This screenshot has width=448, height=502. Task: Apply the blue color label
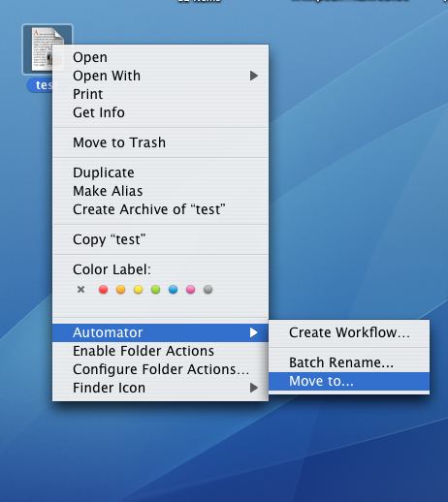pyautogui.click(x=173, y=290)
